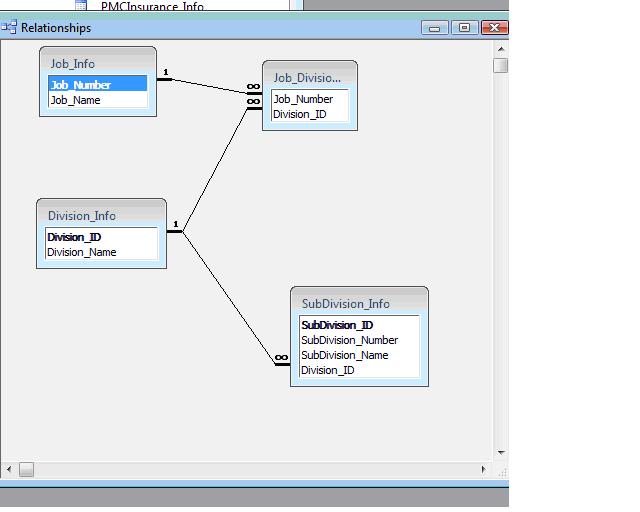Select Division_ID field in SubDivision_Info table
The image size is (640, 512).
pyautogui.click(x=359, y=370)
